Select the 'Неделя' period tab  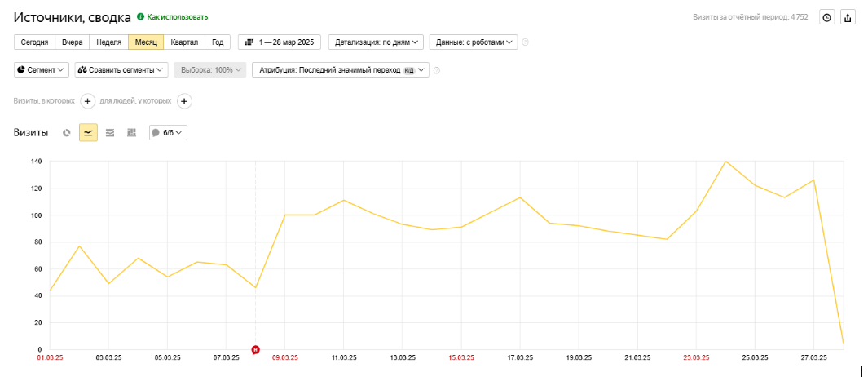click(x=108, y=42)
